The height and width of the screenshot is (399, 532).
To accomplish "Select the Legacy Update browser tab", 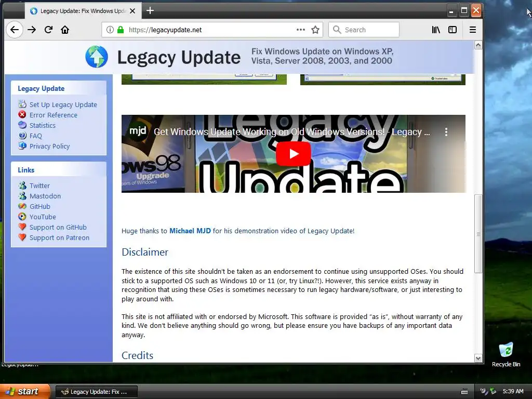I will click(x=83, y=11).
